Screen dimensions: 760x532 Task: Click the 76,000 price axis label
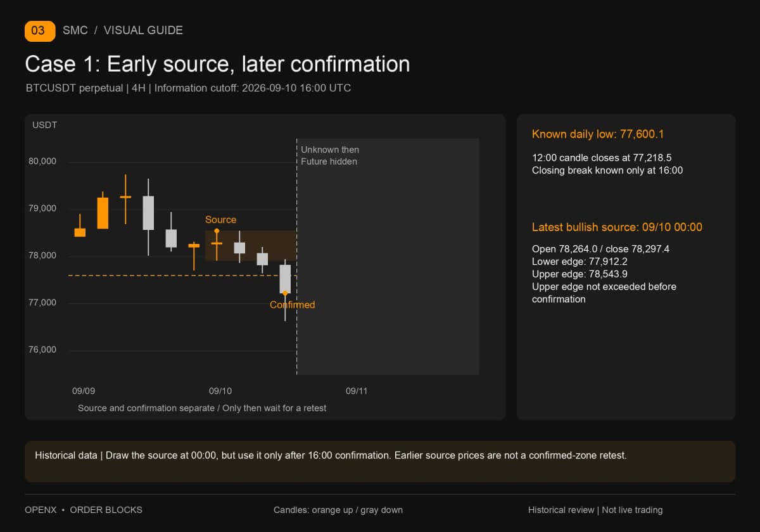(42, 350)
